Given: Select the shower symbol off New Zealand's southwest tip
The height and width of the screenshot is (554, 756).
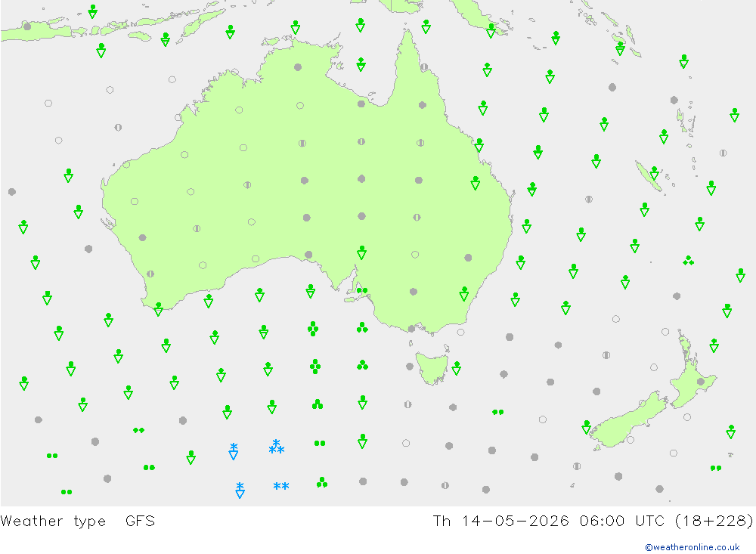Looking at the screenshot, I should 587,427.
